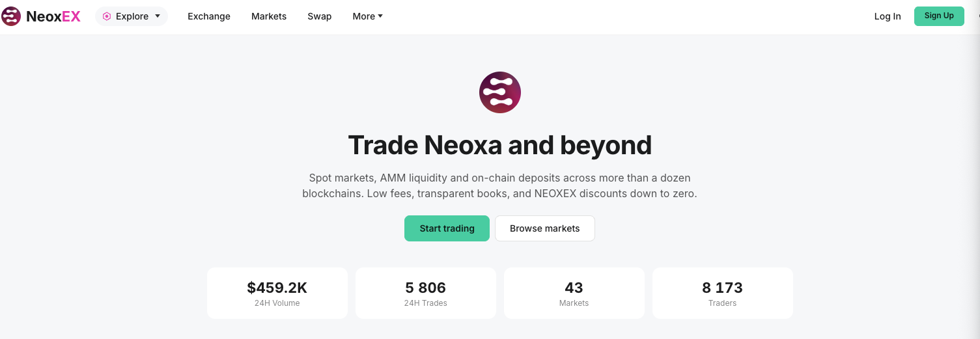Click the green Sign Up button

939,16
